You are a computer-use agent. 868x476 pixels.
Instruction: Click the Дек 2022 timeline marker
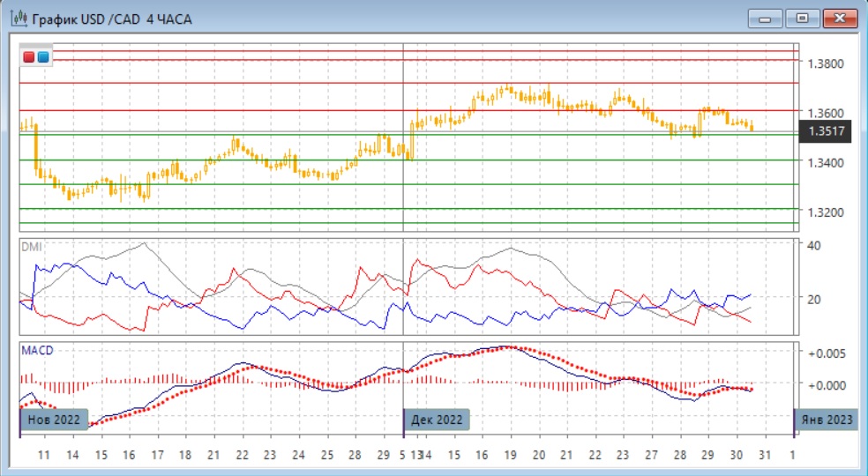[437, 420]
